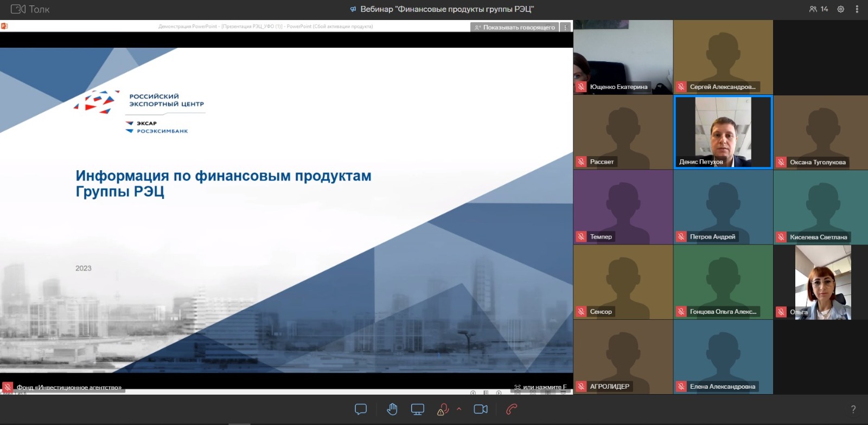The height and width of the screenshot is (425, 868).
Task: Open settings gear icon
Action: [x=841, y=9]
